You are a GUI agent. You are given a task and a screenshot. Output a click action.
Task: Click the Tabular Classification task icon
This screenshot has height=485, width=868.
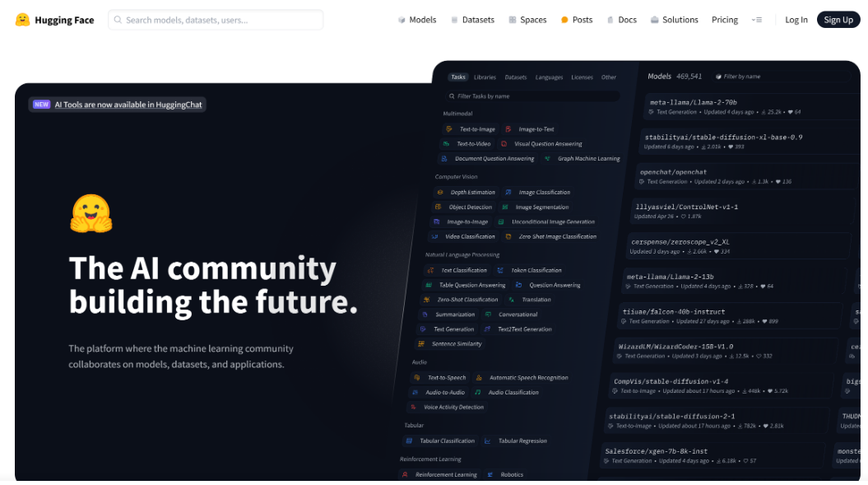pos(409,441)
